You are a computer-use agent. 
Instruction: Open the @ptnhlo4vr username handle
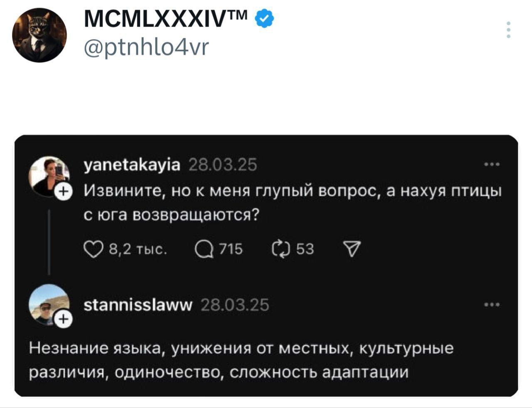point(145,47)
